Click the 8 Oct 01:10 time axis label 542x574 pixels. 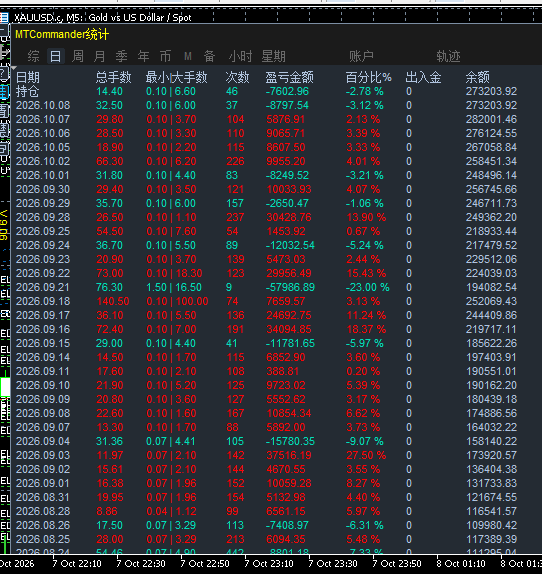pyautogui.click(x=461, y=563)
